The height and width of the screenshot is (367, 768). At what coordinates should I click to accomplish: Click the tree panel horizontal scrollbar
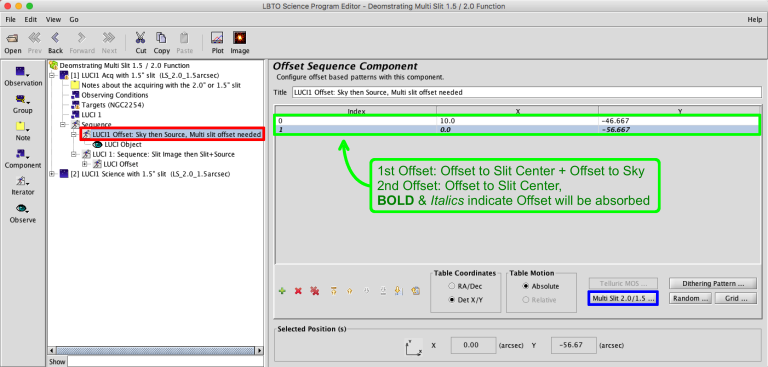tap(156, 351)
